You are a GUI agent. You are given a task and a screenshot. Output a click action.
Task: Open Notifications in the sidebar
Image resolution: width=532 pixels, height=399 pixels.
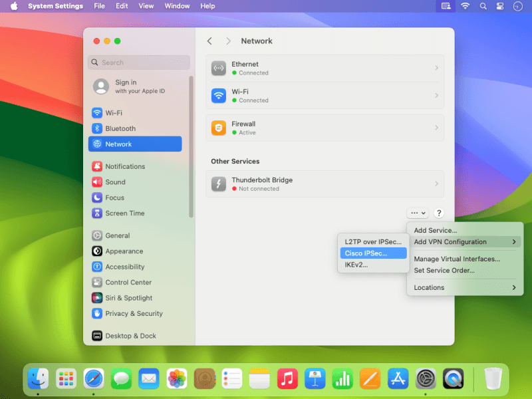coord(124,166)
